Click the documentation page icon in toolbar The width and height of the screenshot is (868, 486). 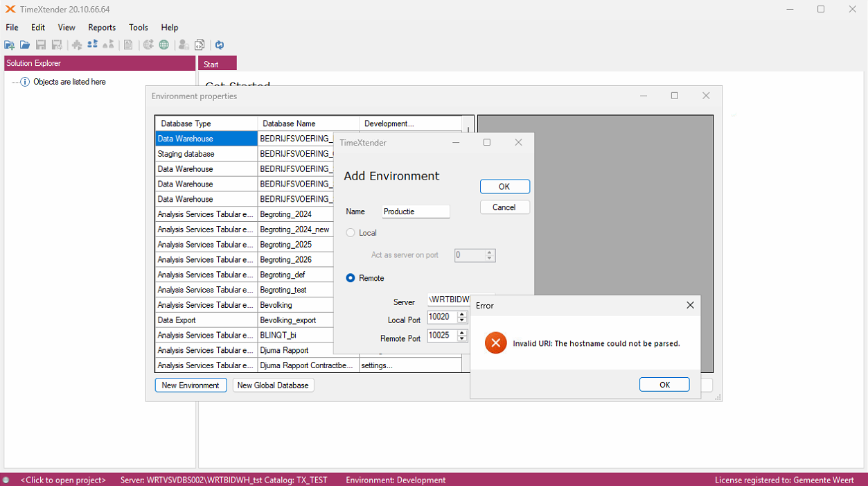[x=128, y=45]
